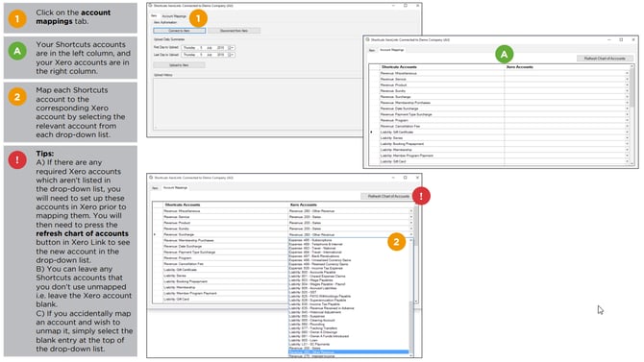
Task: Click the green A badge beside 'Your Shortcuts accounts' text
Action: tap(17, 51)
